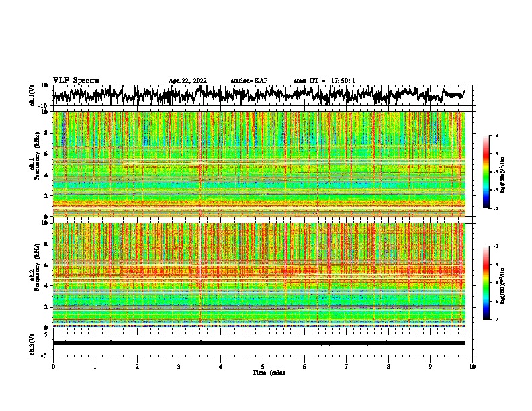Click the "ch.3(V)" axis label
The image size is (532, 411).
click(x=32, y=345)
